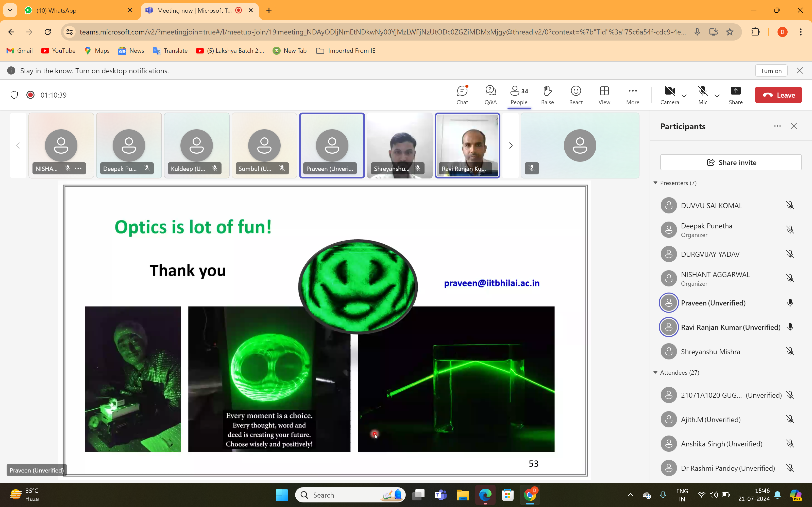812x507 pixels.
Task: Toggle the People participants panel
Action: pos(519,95)
